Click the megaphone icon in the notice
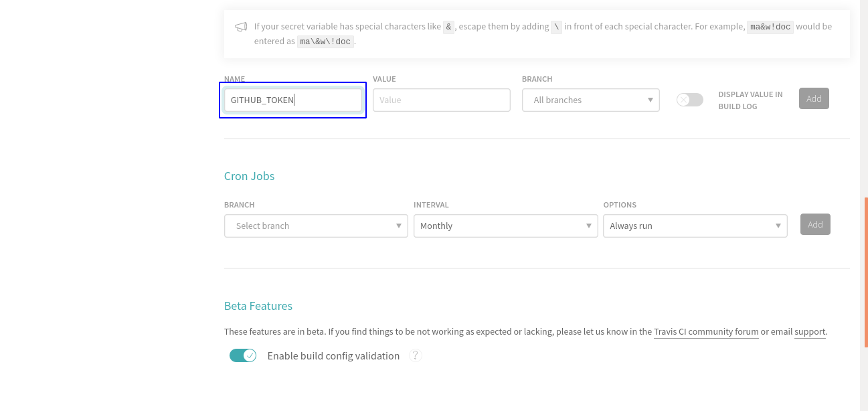This screenshot has width=868, height=411. coord(241,27)
